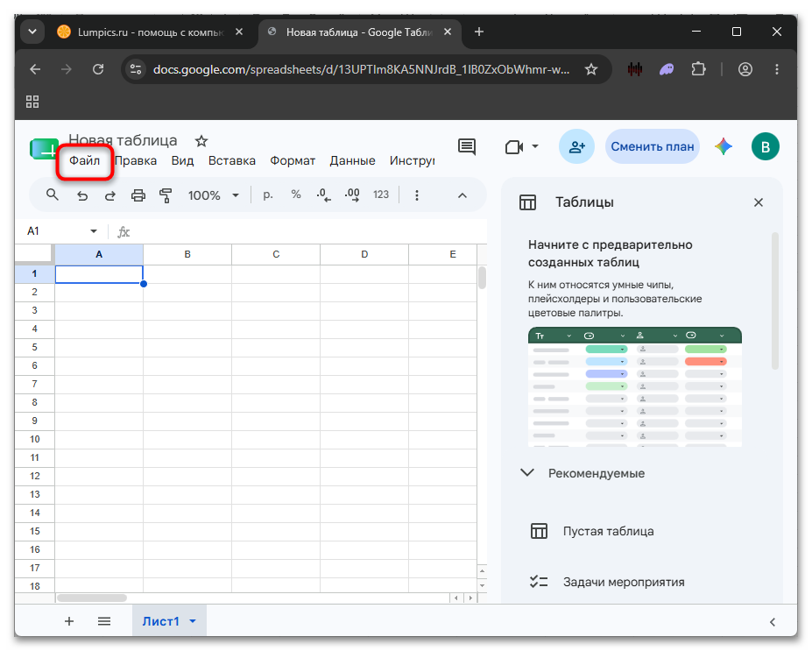Screen dimensions: 812x651
Task: Format the cell as percent
Action: click(x=296, y=195)
